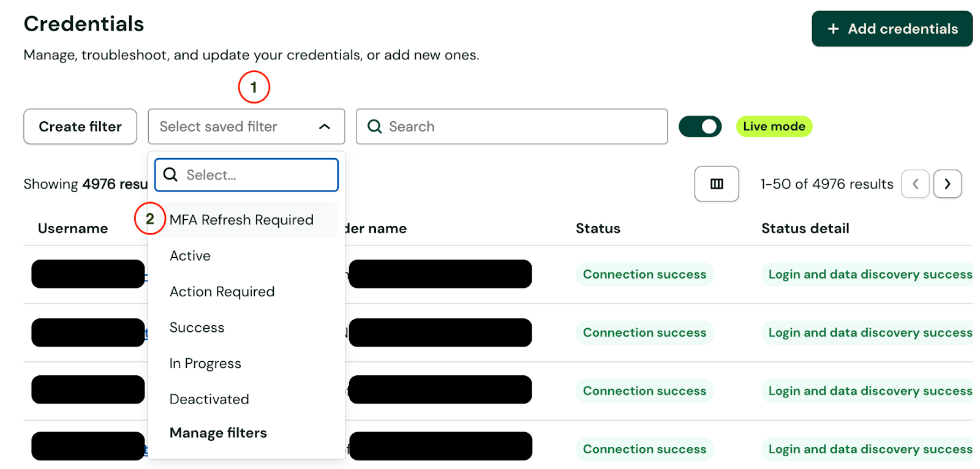
Task: Choose Deactivated from the saved filters list
Action: pyautogui.click(x=209, y=399)
